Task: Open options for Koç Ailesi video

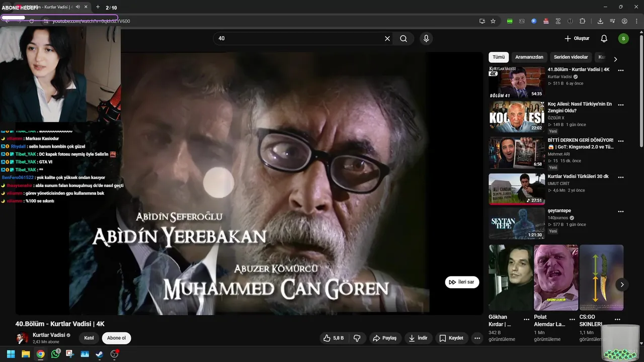Action: coord(621,105)
